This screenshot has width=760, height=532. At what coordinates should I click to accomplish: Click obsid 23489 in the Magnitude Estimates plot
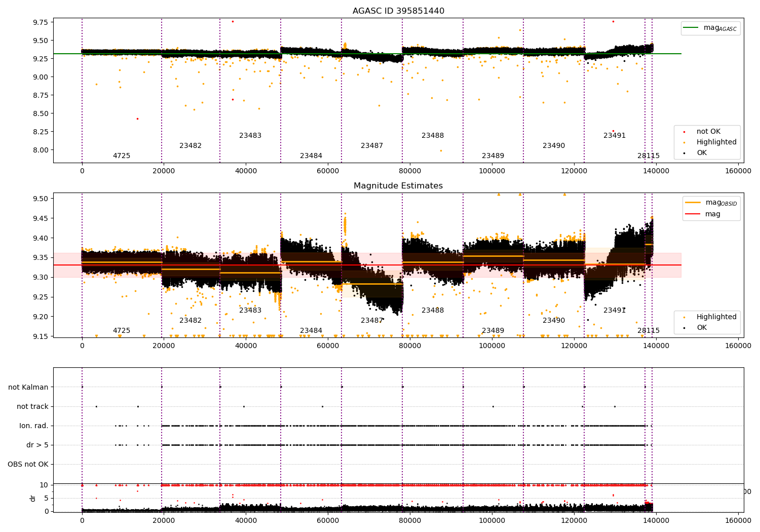(x=493, y=331)
